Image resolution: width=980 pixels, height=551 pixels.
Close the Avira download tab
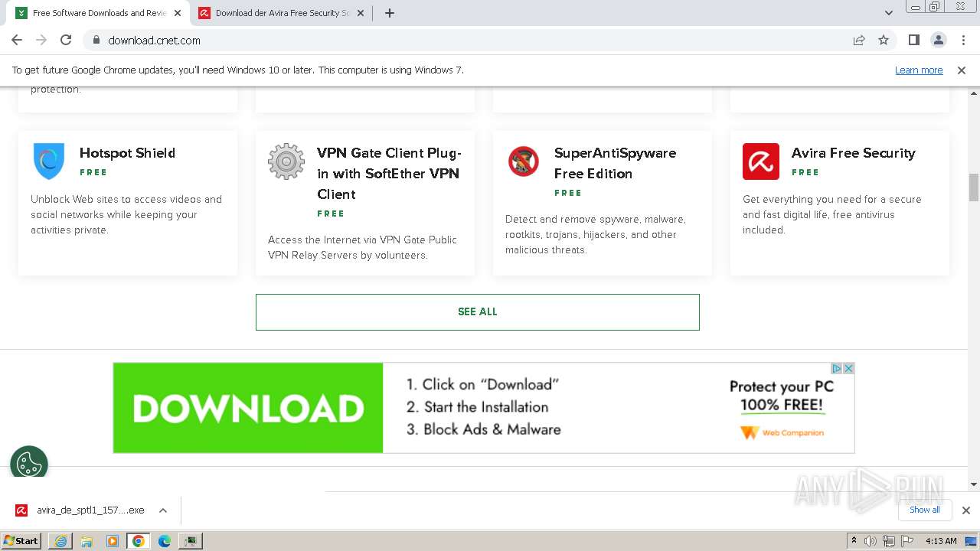(361, 13)
